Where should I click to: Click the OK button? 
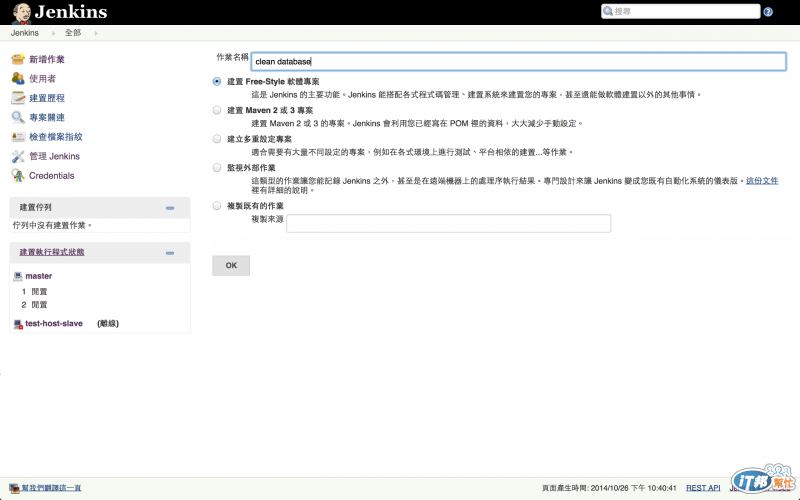pyautogui.click(x=231, y=265)
